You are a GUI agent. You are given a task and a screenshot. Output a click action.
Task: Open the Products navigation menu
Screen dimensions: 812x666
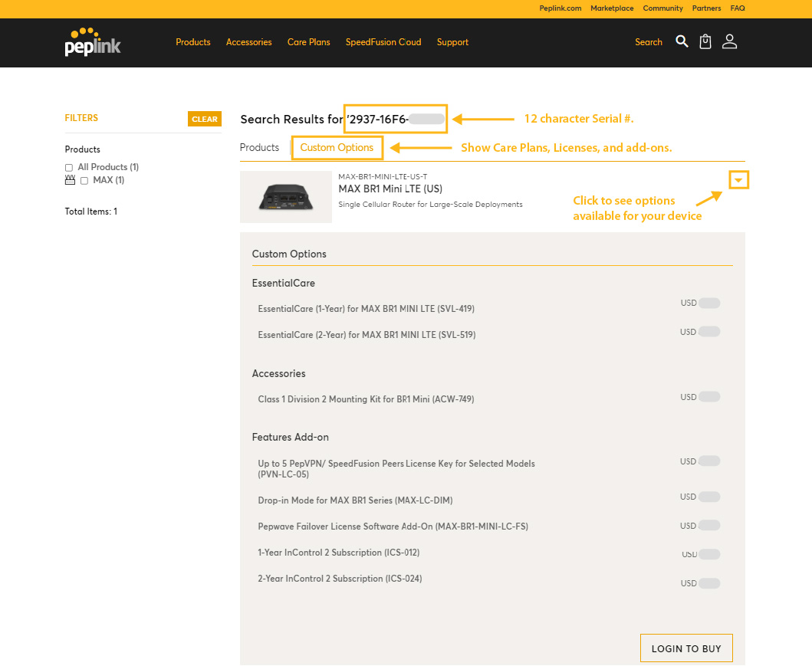point(193,42)
